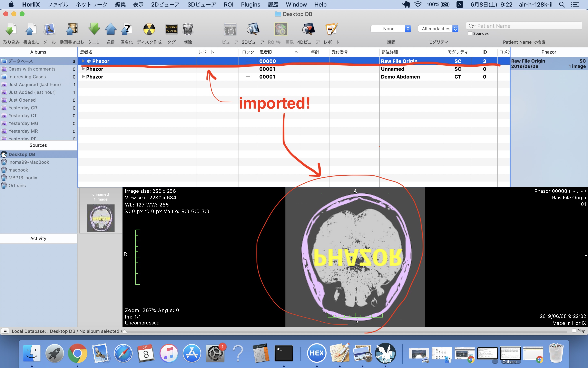588x368 pixels.
Task: Click the 動画書き出し movie export icon
Action: click(x=72, y=30)
